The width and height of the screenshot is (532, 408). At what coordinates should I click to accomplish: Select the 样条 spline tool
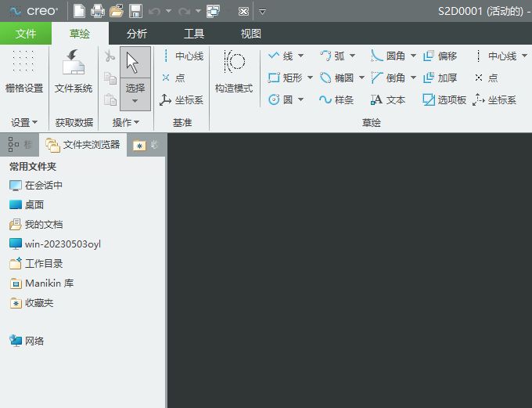pos(336,100)
